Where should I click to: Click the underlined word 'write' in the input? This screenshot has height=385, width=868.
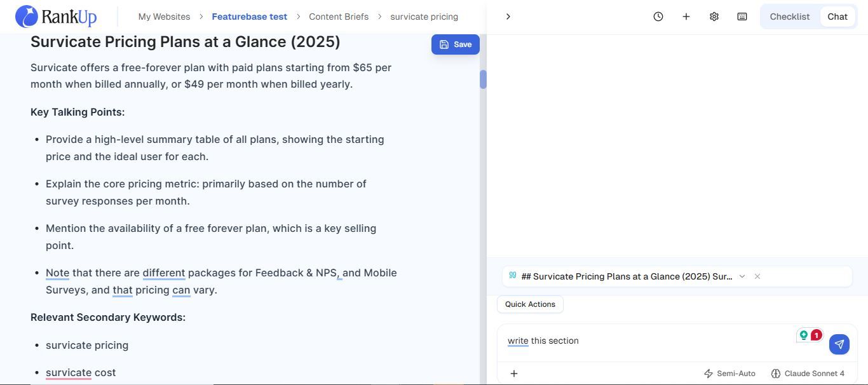pos(518,341)
